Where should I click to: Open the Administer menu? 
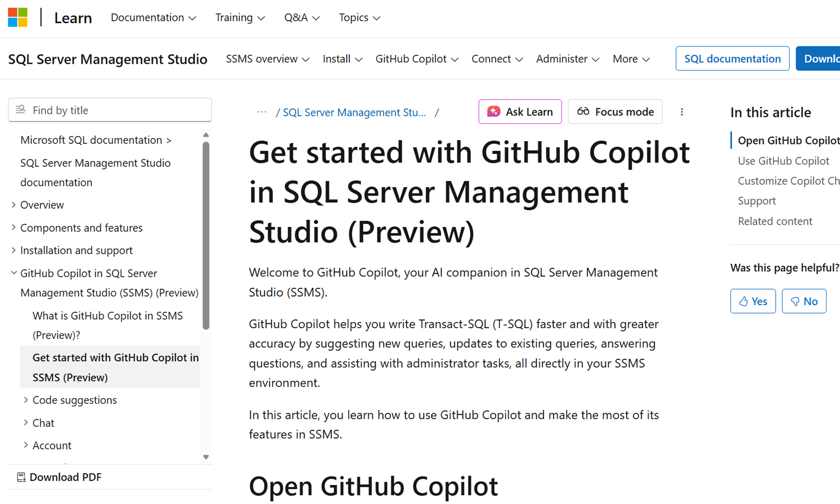(x=567, y=59)
